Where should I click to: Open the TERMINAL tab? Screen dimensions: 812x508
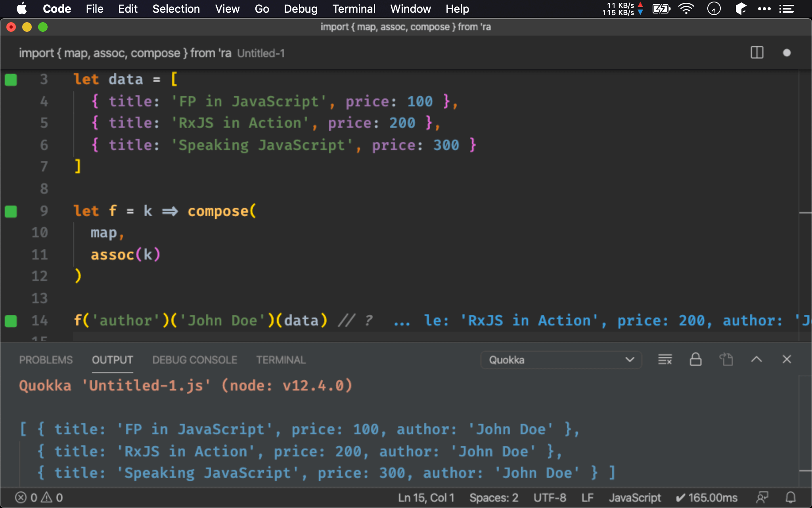coord(281,360)
